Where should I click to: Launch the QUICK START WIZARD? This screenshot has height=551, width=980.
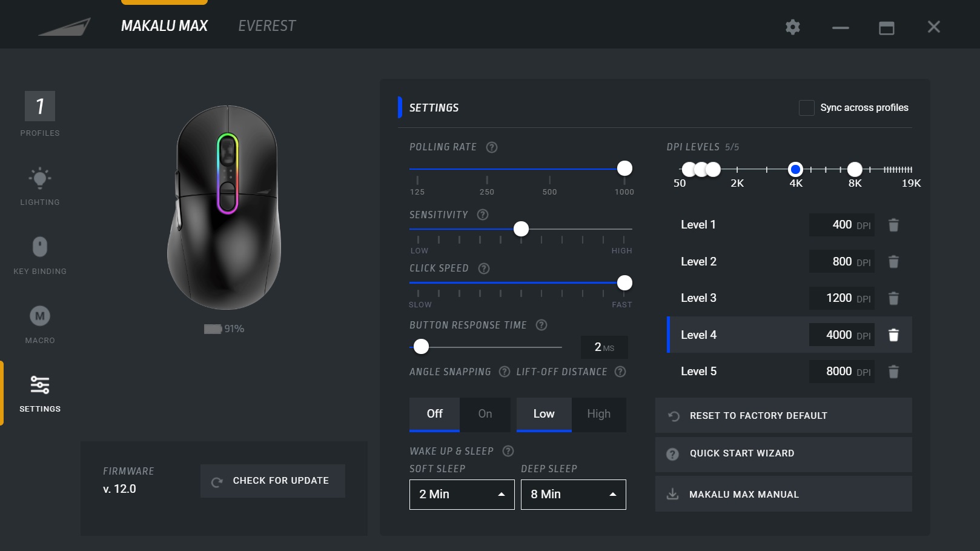point(784,455)
